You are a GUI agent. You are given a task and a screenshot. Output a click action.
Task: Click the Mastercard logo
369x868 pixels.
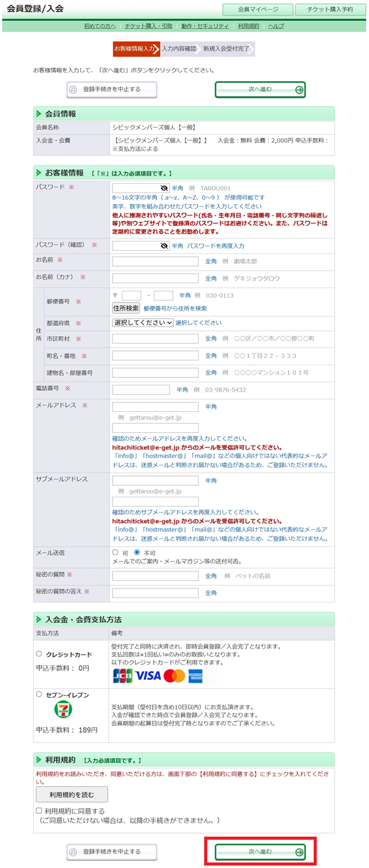[x=175, y=676]
